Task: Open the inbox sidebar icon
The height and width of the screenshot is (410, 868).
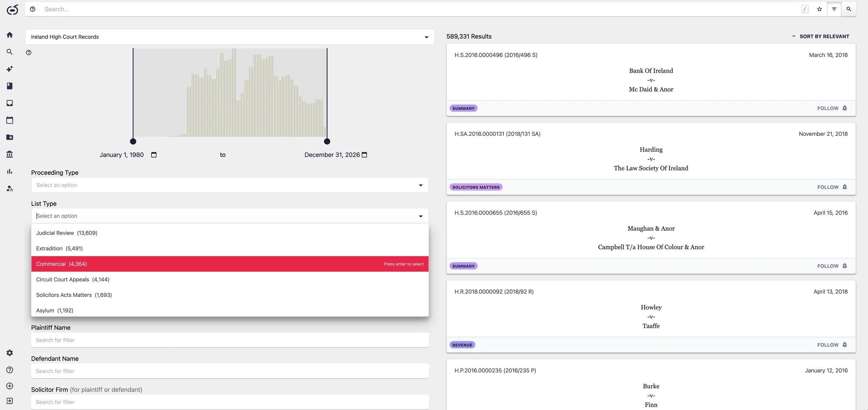Action: (x=10, y=103)
